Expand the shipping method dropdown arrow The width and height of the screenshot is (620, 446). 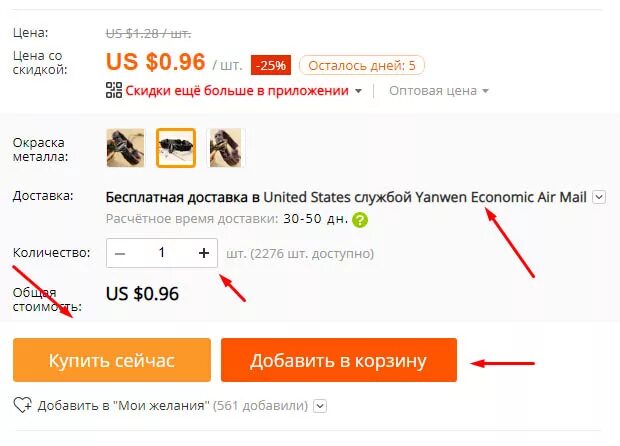pyautogui.click(x=599, y=197)
